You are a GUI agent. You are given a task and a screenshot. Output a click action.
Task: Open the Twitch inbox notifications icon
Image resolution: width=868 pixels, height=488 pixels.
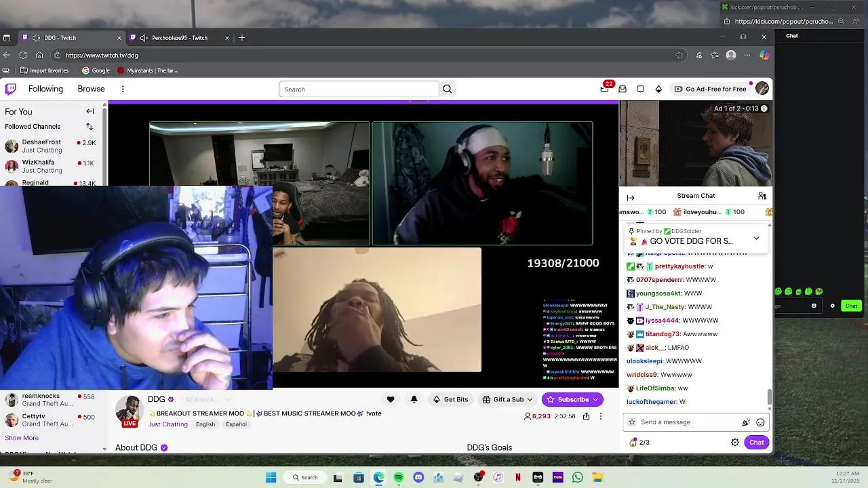[623, 89]
